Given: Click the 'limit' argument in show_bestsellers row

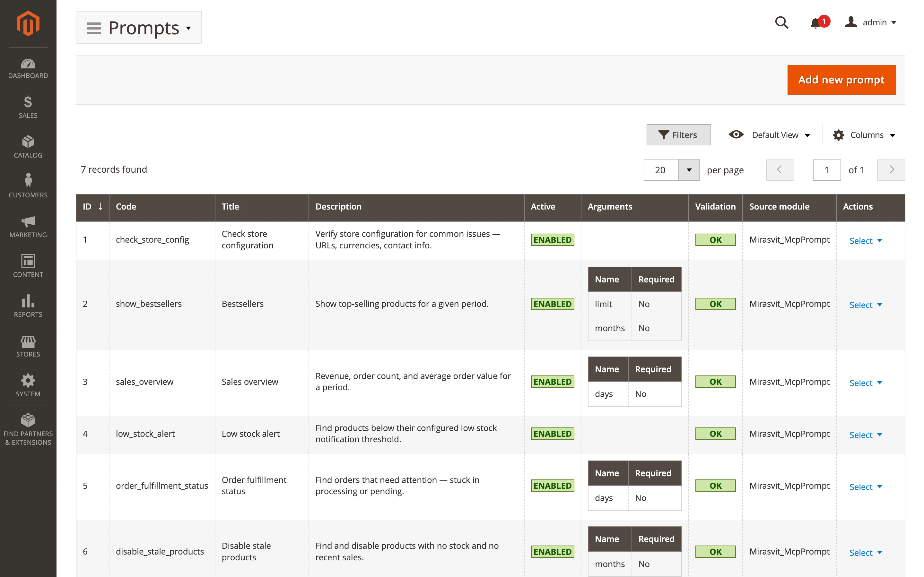Looking at the screenshot, I should 603,304.
